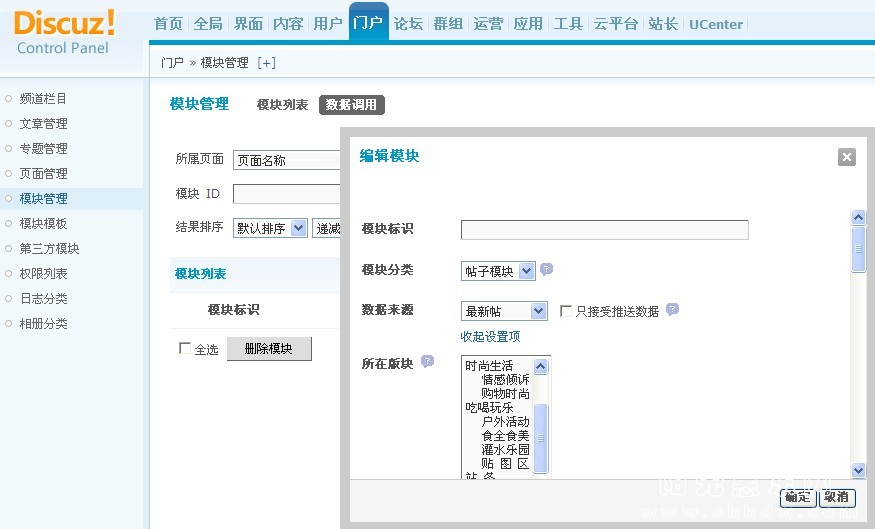Viewport: 875px width, 529px height.
Task: Click the dialog scrollbar thumb
Action: pyautogui.click(x=858, y=249)
